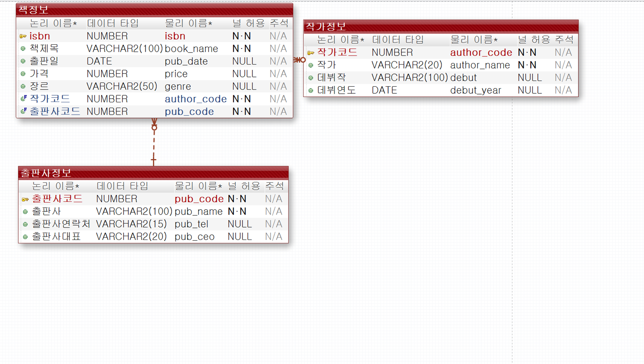Click physical name price
Image resolution: width=644 pixels, height=364 pixels.
pos(176,74)
